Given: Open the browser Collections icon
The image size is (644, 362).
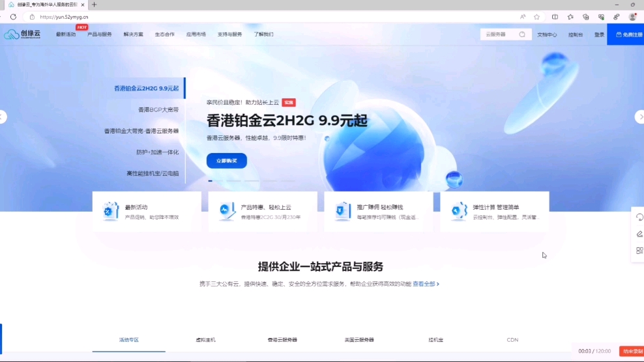Looking at the screenshot, I should point(586,17).
